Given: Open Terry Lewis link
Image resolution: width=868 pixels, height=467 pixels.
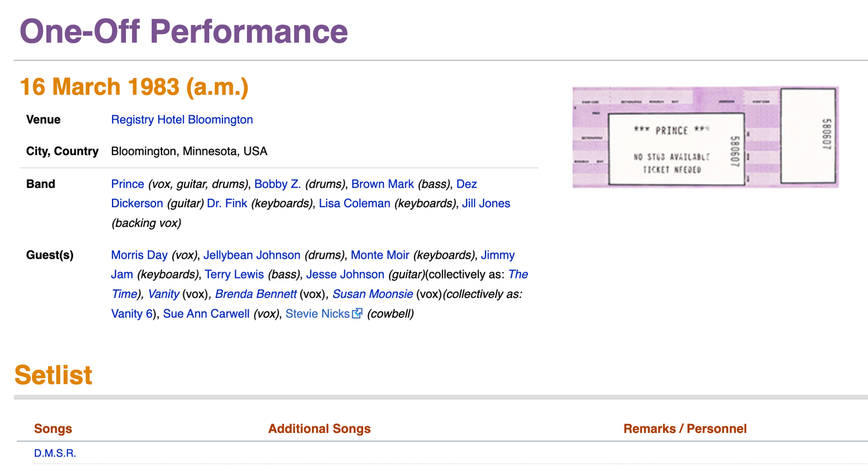Looking at the screenshot, I should (235, 274).
